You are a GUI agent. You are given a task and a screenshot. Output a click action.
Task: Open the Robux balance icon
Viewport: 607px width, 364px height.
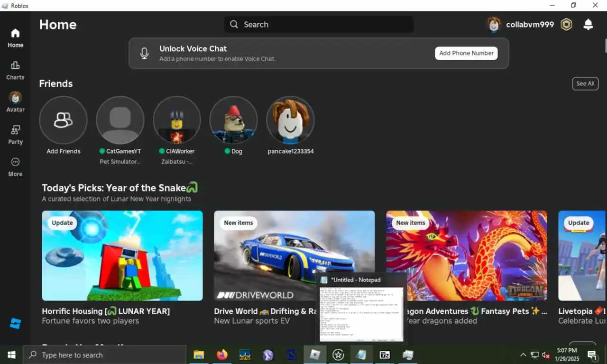click(x=566, y=25)
